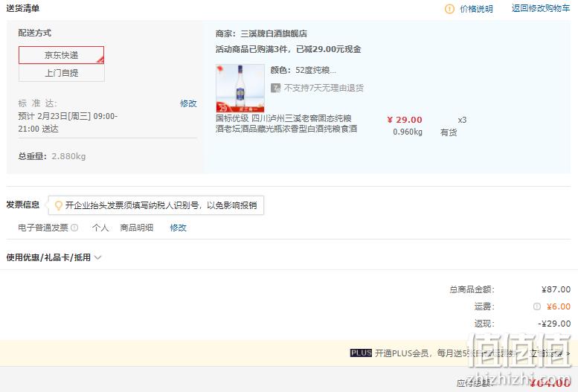Click 修改 in invoice information row

[x=178, y=228]
